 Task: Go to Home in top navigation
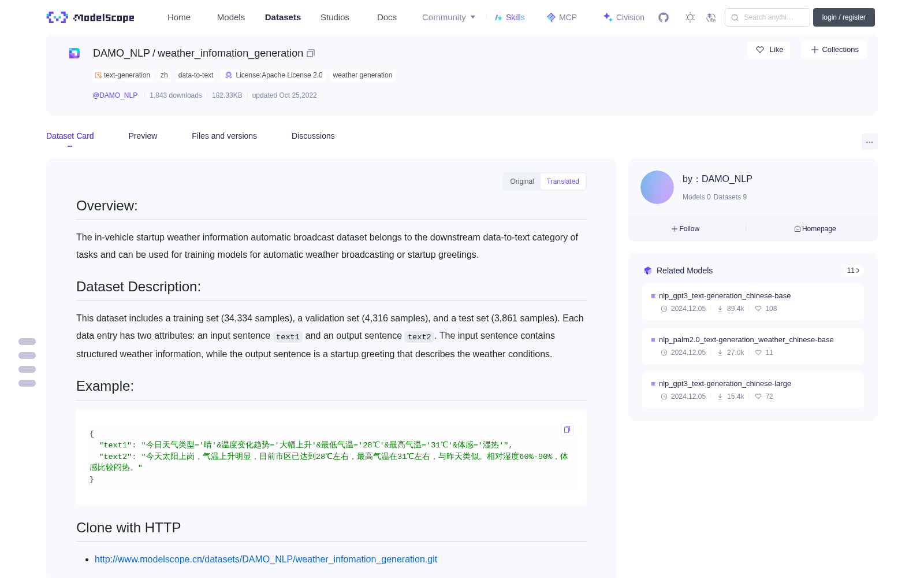179,17
